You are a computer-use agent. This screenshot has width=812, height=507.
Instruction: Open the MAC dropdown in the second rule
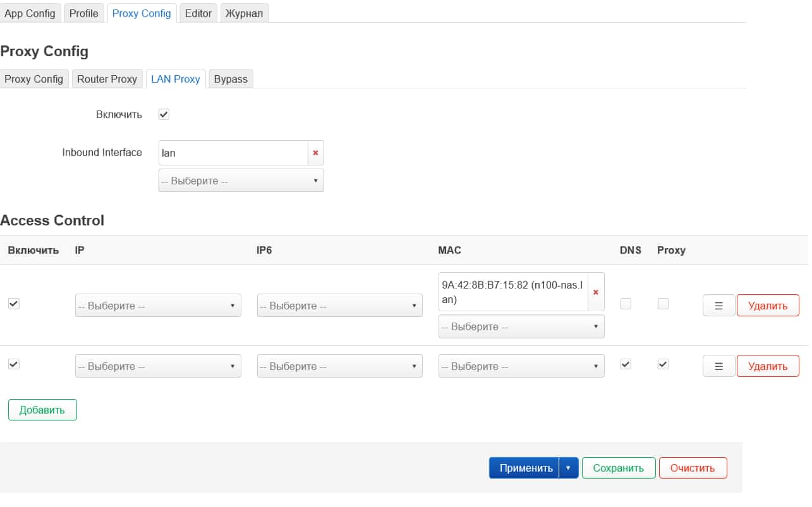(x=521, y=366)
